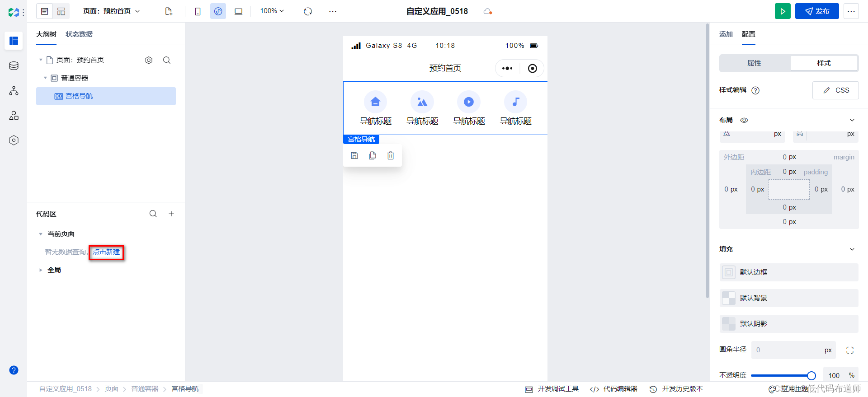Switch to the 大纲树 tab
The height and width of the screenshot is (397, 868).
pyautogui.click(x=46, y=34)
